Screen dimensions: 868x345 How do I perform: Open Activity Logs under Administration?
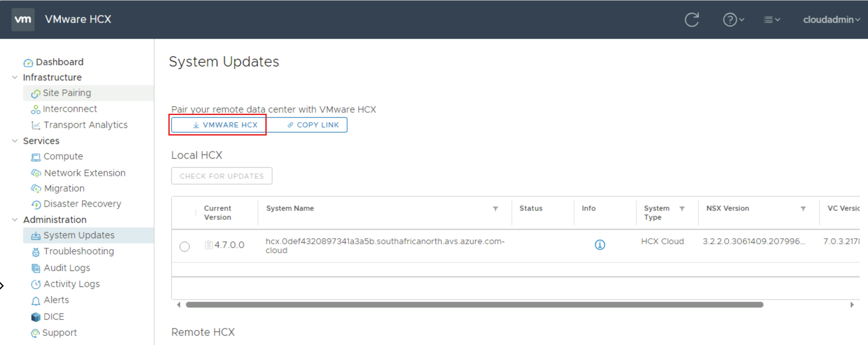pyautogui.click(x=71, y=284)
